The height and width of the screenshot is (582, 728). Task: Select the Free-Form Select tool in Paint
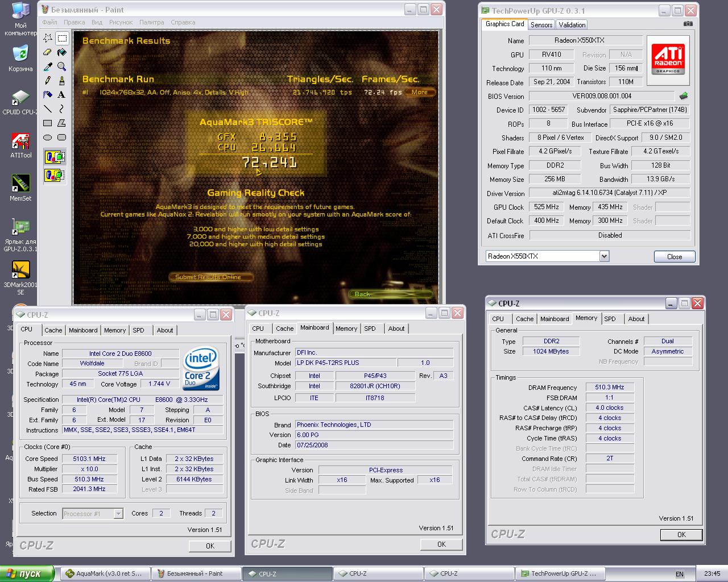[48, 38]
